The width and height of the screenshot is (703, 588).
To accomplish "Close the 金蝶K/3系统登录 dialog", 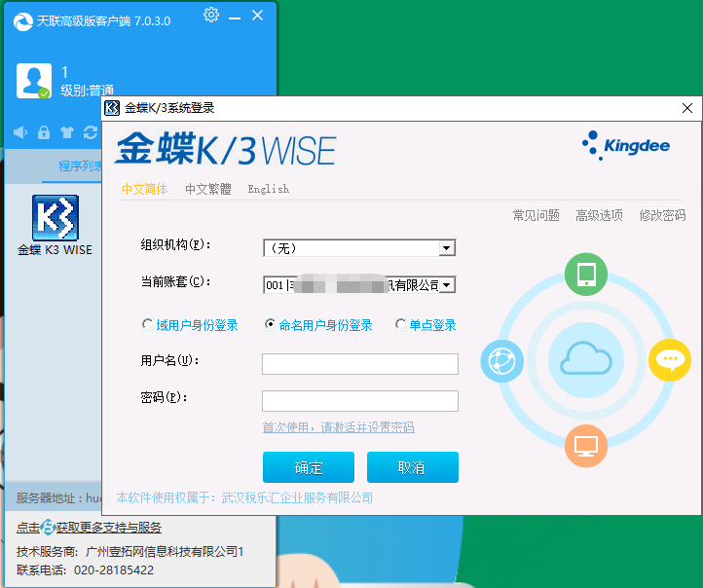I will [x=686, y=108].
